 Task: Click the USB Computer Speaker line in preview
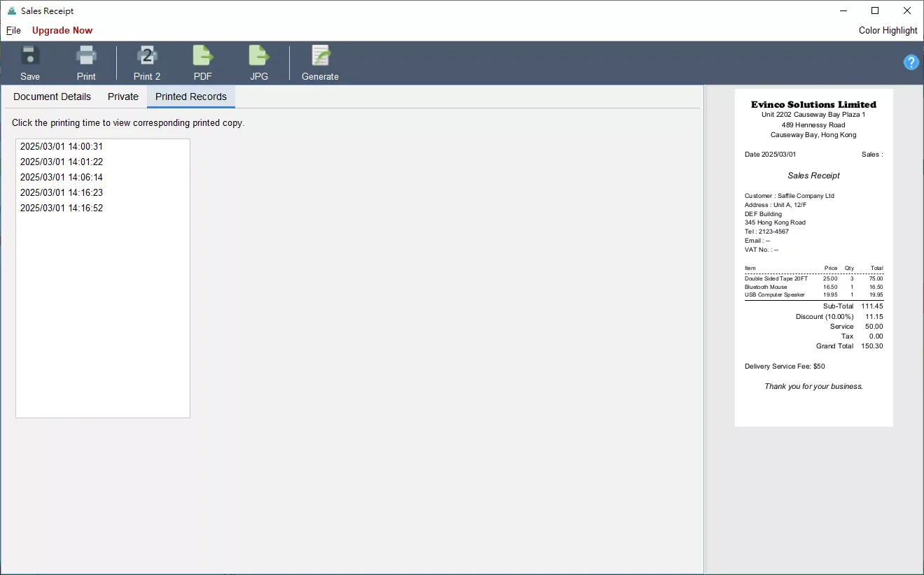814,295
